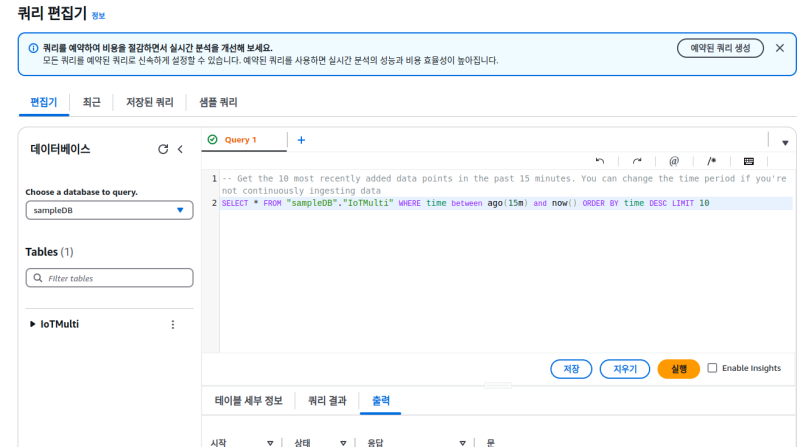Switch to the 편집기 tab
The width and height of the screenshot is (800, 447).
click(43, 102)
